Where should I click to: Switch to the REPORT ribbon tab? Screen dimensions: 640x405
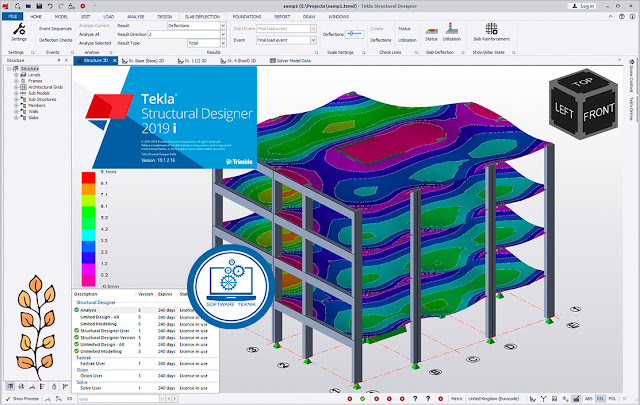(282, 17)
